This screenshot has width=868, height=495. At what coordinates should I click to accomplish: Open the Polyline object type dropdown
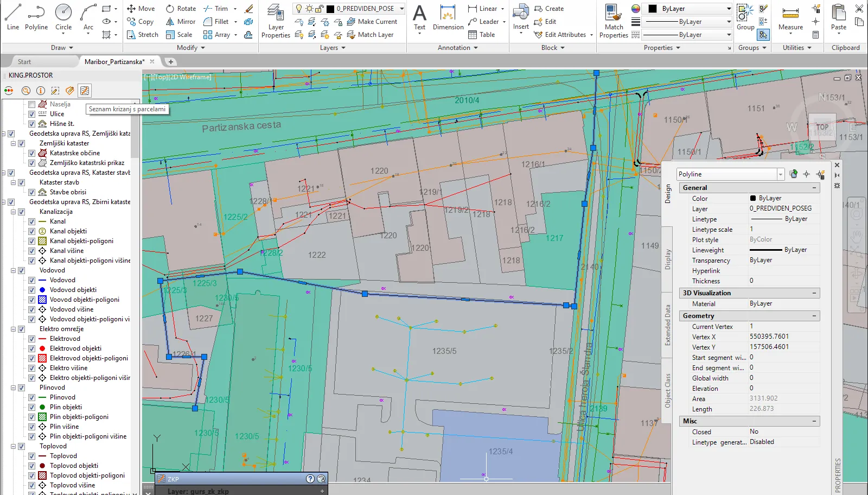click(x=780, y=174)
